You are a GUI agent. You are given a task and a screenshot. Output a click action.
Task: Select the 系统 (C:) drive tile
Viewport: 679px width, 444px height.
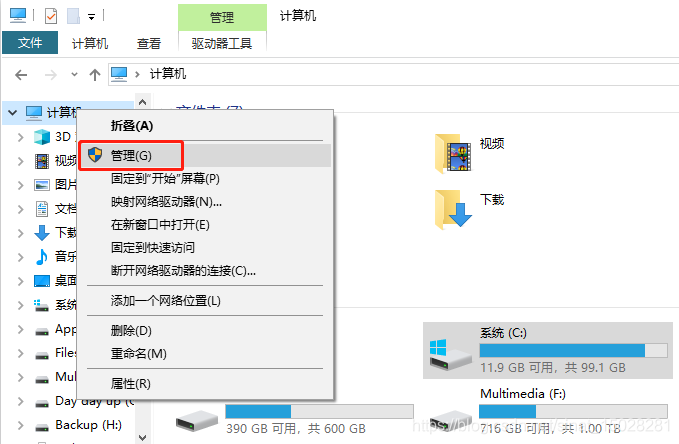(548, 350)
